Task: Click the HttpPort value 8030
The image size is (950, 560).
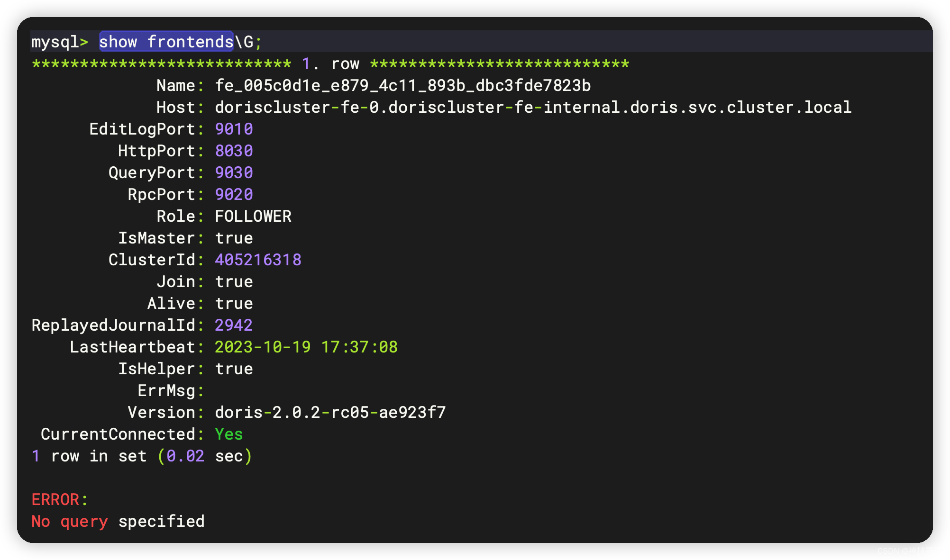Action: pyautogui.click(x=233, y=150)
